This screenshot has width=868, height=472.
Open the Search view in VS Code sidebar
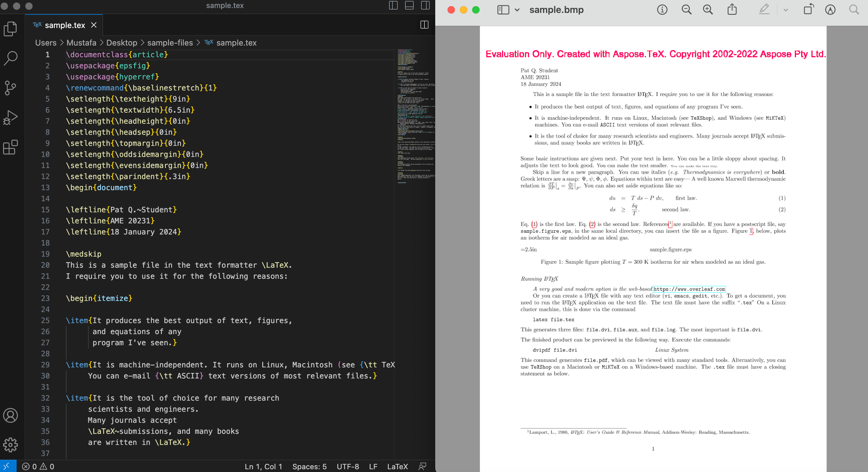coord(10,58)
